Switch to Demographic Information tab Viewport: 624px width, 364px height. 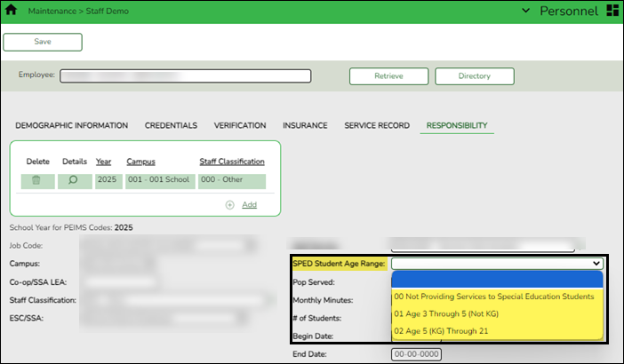click(x=72, y=126)
